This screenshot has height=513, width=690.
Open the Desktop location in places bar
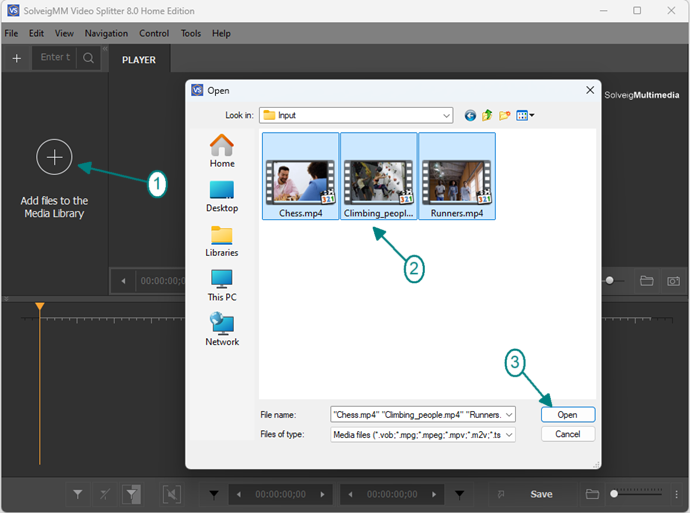(222, 197)
